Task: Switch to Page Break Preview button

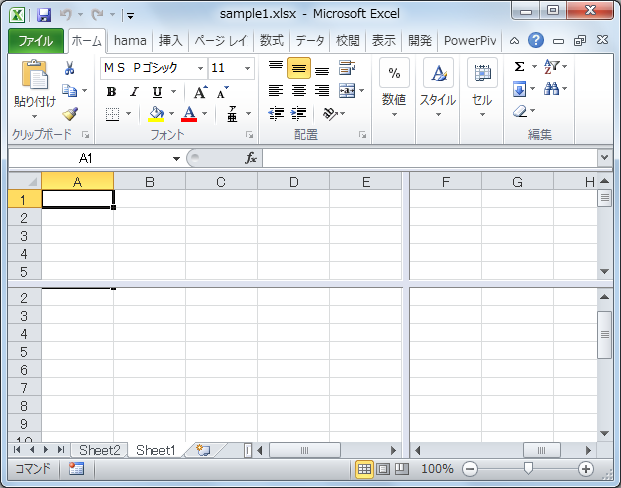Action: click(x=402, y=469)
